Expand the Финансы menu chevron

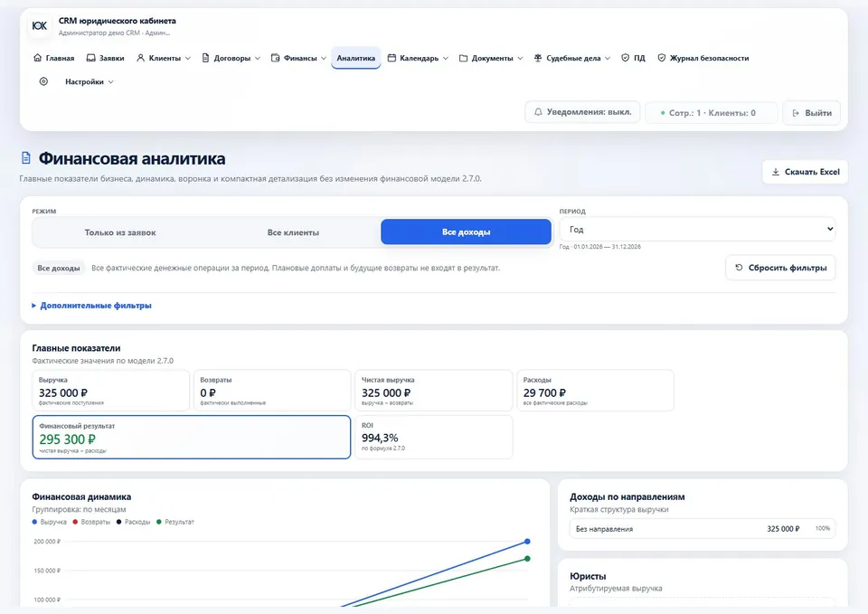pos(324,58)
